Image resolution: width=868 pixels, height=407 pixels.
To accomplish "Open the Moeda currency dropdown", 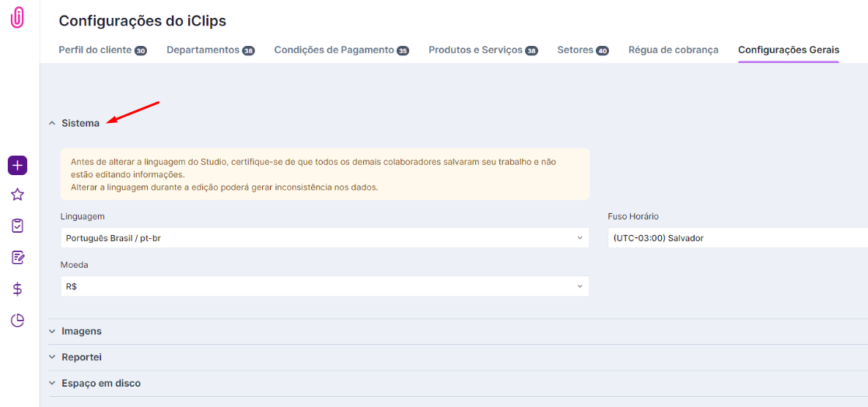I will coord(324,286).
